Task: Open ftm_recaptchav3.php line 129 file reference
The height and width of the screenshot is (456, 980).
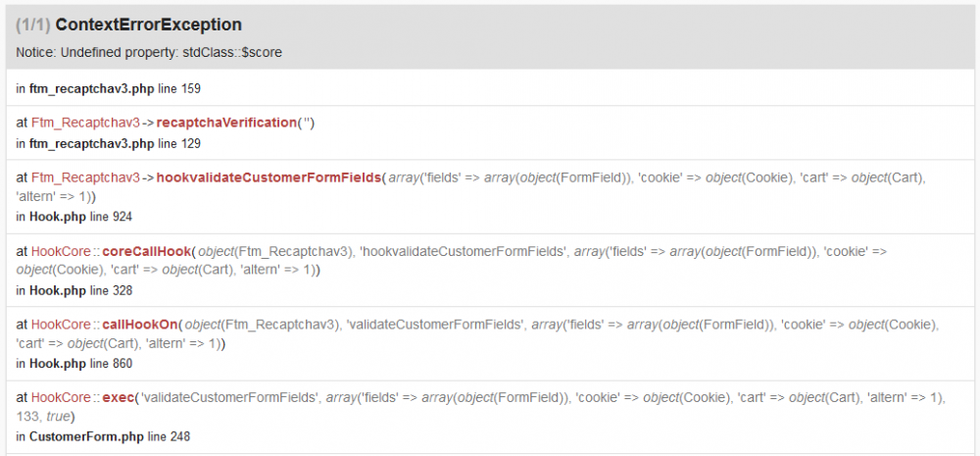Action: click(x=91, y=143)
